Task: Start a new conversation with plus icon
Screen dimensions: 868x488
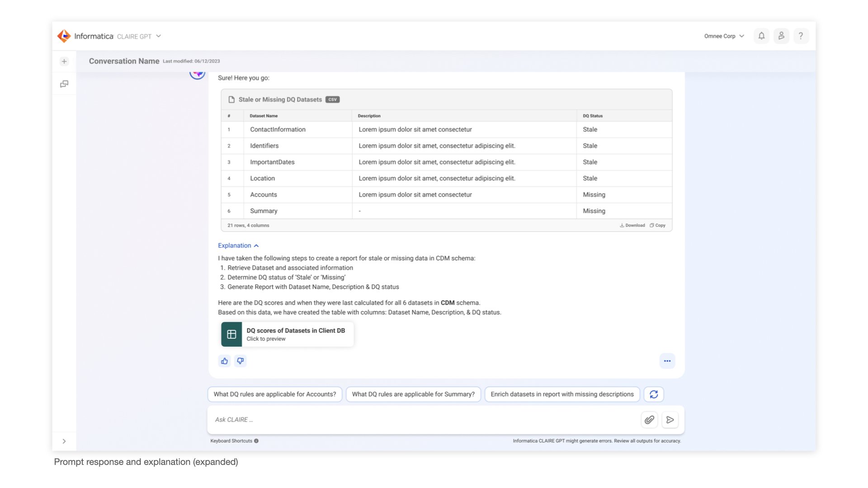Action: (x=64, y=61)
